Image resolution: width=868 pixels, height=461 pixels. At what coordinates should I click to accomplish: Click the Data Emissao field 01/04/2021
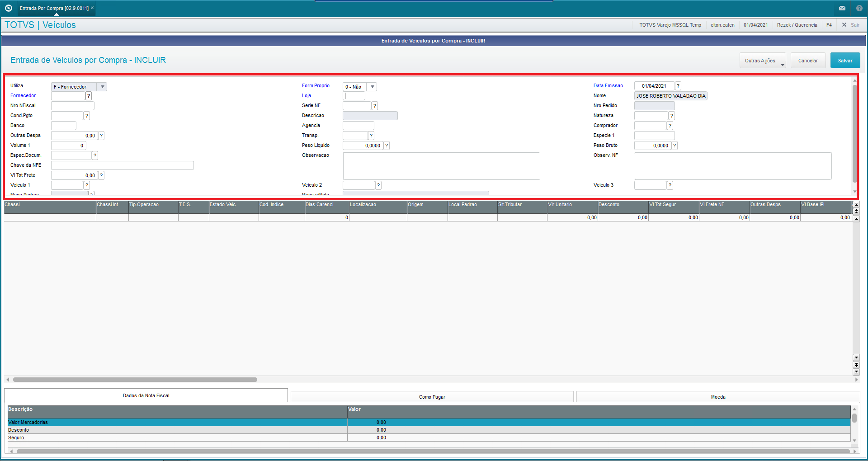coord(654,86)
